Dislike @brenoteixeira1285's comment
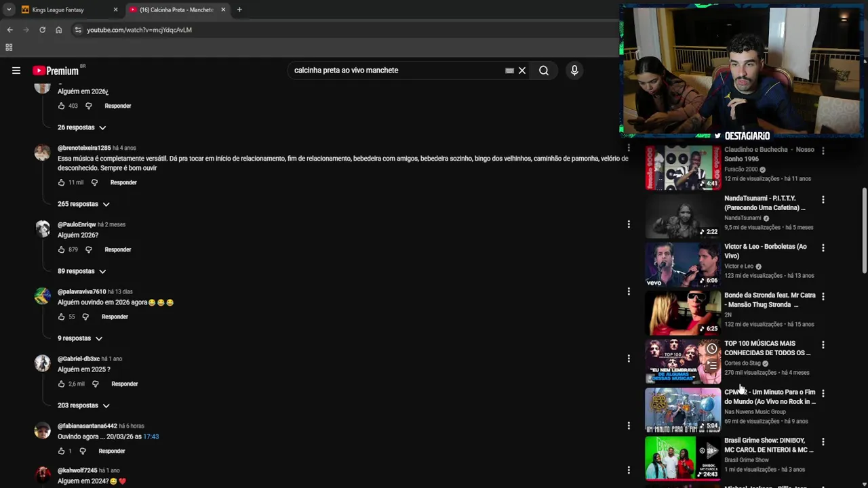 (94, 182)
